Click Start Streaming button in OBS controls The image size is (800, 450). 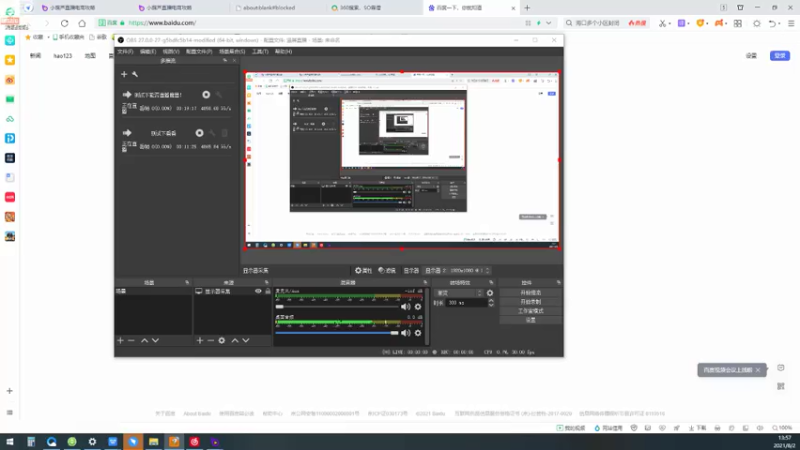click(531, 293)
